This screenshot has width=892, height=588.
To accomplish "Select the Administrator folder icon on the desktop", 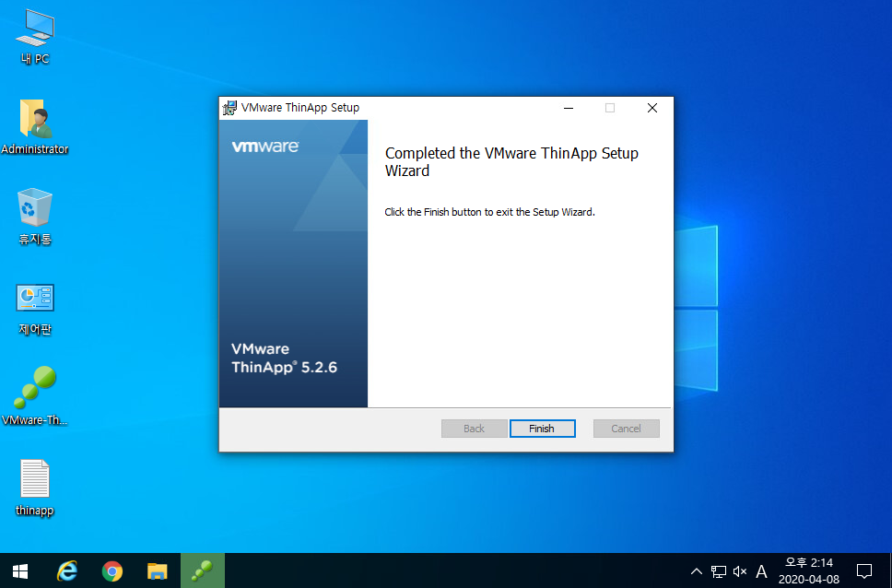I will click(35, 127).
